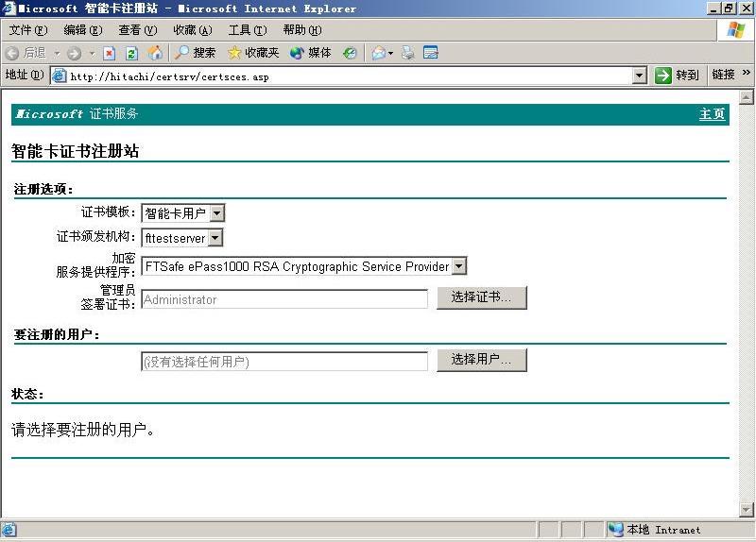The image size is (756, 542).
Task: Open the Favorites (收藏夹) star button
Action: pos(253,53)
